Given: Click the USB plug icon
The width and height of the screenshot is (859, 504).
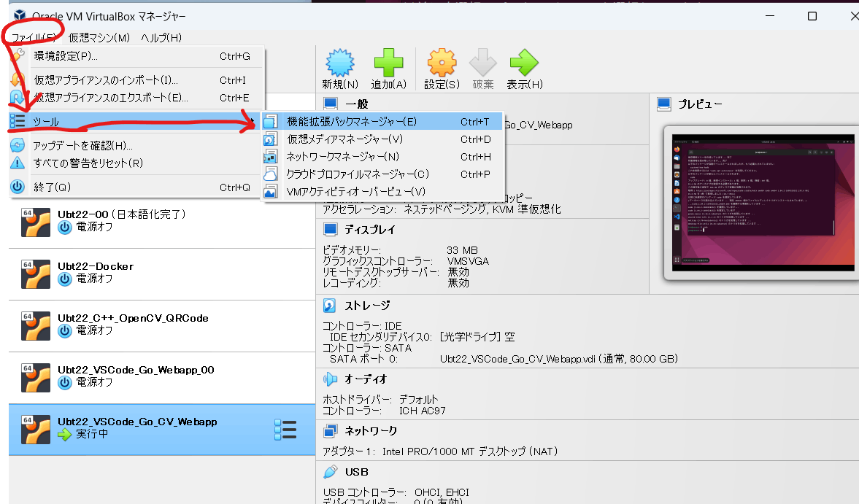Looking at the screenshot, I should (x=331, y=471).
